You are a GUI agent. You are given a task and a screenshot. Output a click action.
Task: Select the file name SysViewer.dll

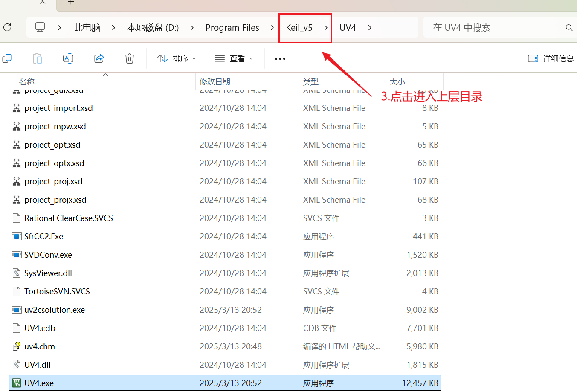point(48,273)
